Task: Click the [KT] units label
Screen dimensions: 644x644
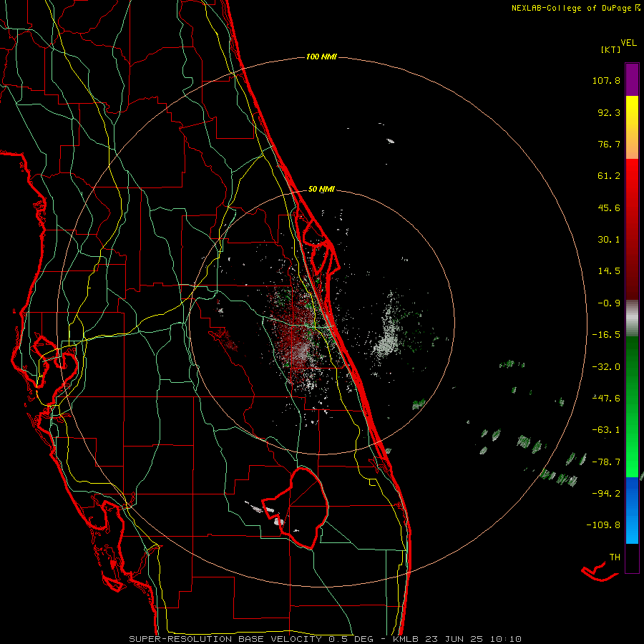Action: pyautogui.click(x=611, y=49)
